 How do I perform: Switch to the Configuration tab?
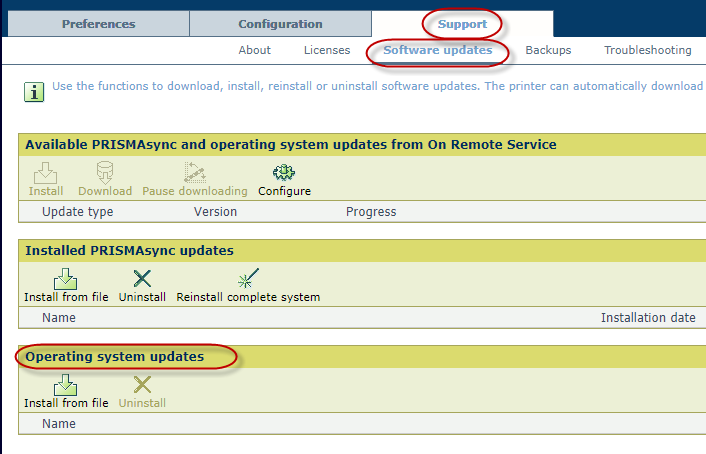click(x=280, y=24)
